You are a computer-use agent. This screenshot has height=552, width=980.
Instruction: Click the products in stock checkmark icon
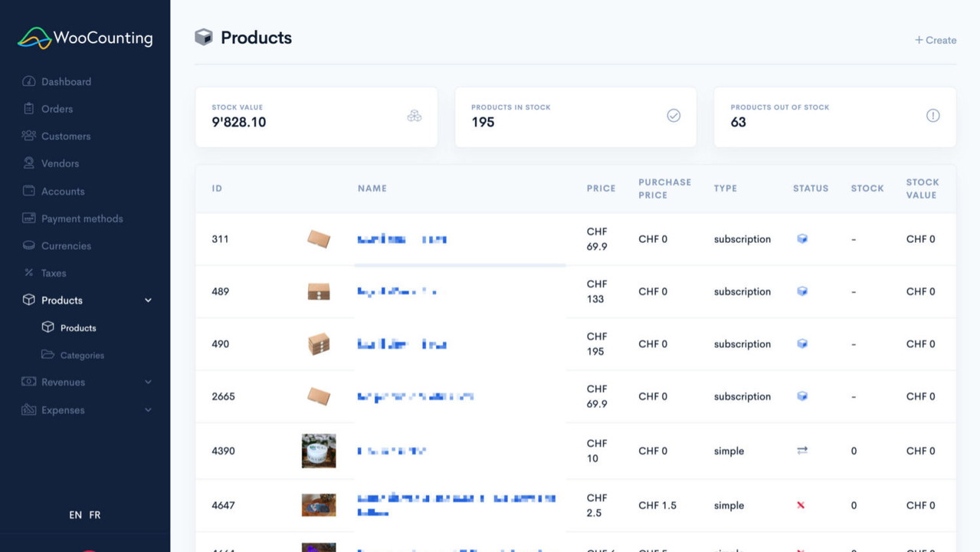pyautogui.click(x=674, y=116)
